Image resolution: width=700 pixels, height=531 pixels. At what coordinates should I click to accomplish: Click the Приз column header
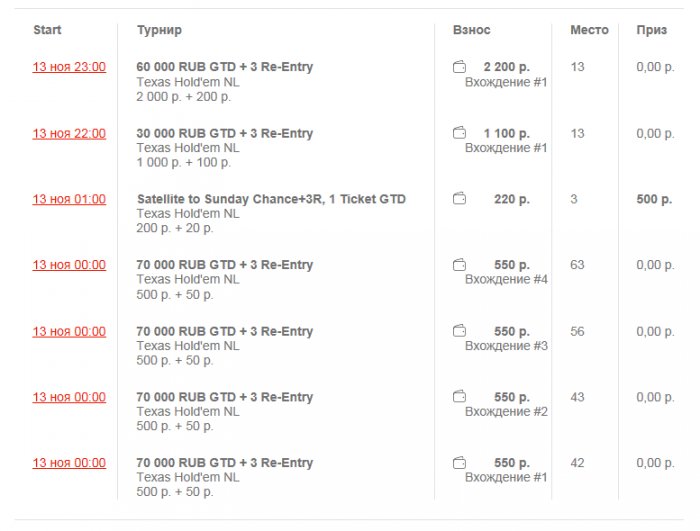pos(652,30)
